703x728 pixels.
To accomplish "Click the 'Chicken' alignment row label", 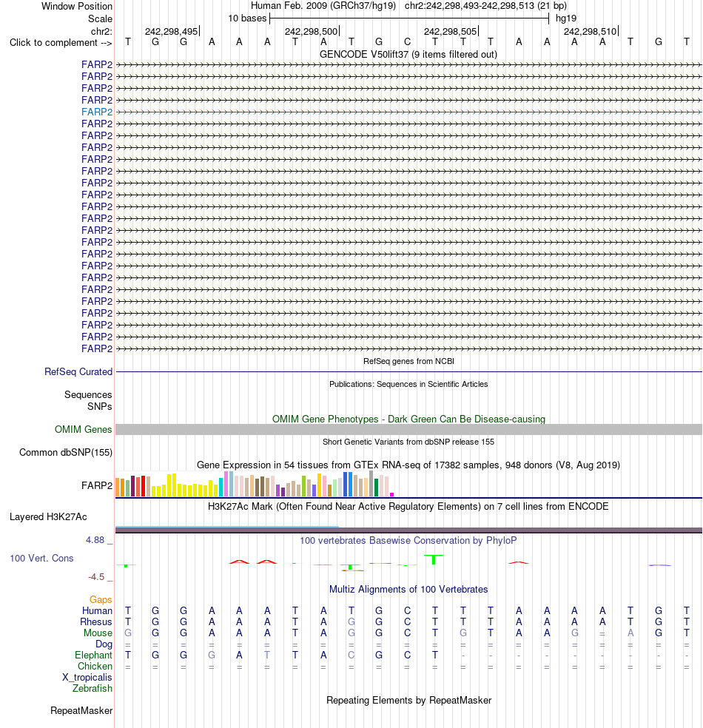I will click(95, 667).
